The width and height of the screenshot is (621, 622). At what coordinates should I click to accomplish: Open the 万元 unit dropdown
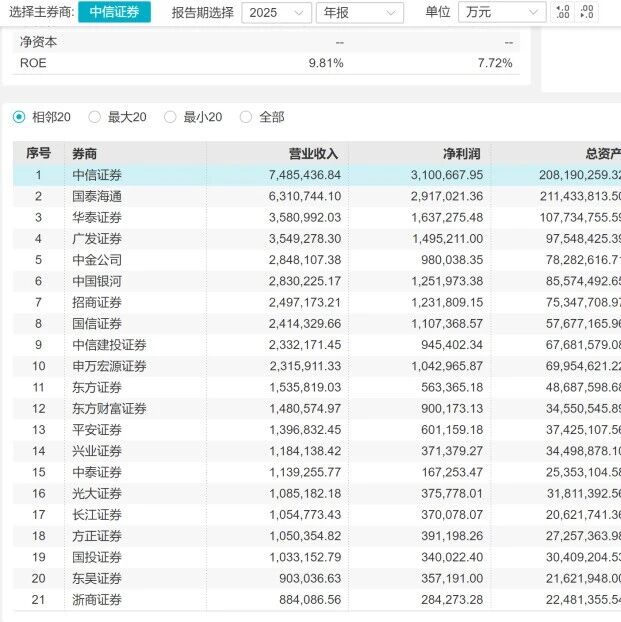tap(502, 13)
